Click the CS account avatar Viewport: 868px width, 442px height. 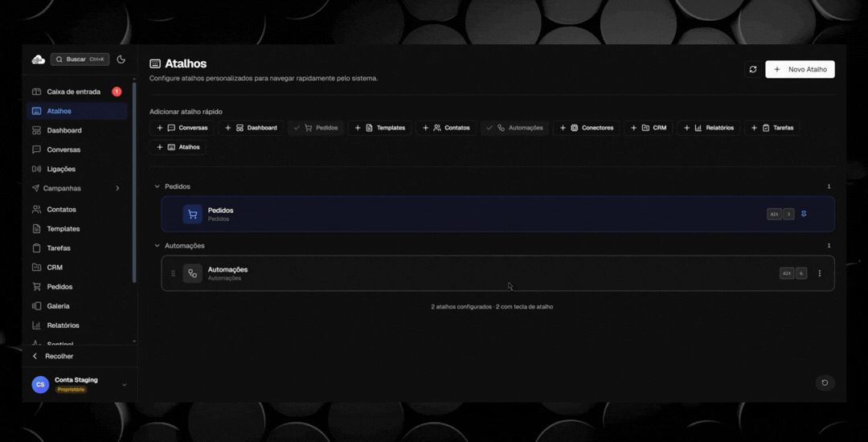click(x=40, y=384)
